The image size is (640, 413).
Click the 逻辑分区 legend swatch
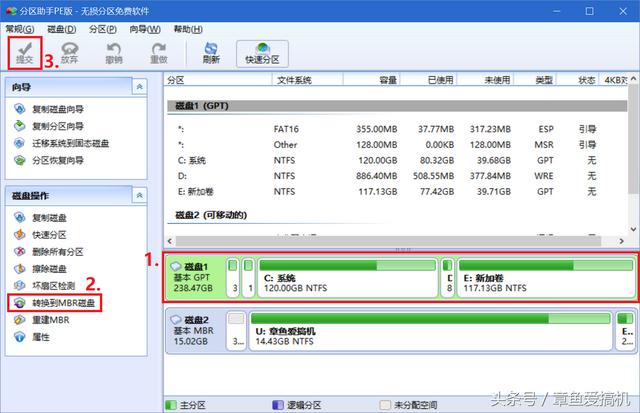coord(278,405)
